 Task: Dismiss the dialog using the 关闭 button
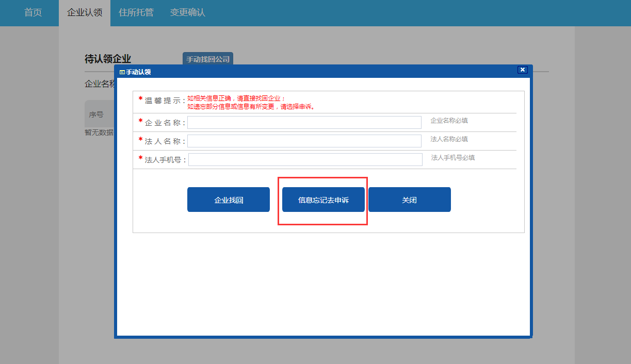coord(409,200)
